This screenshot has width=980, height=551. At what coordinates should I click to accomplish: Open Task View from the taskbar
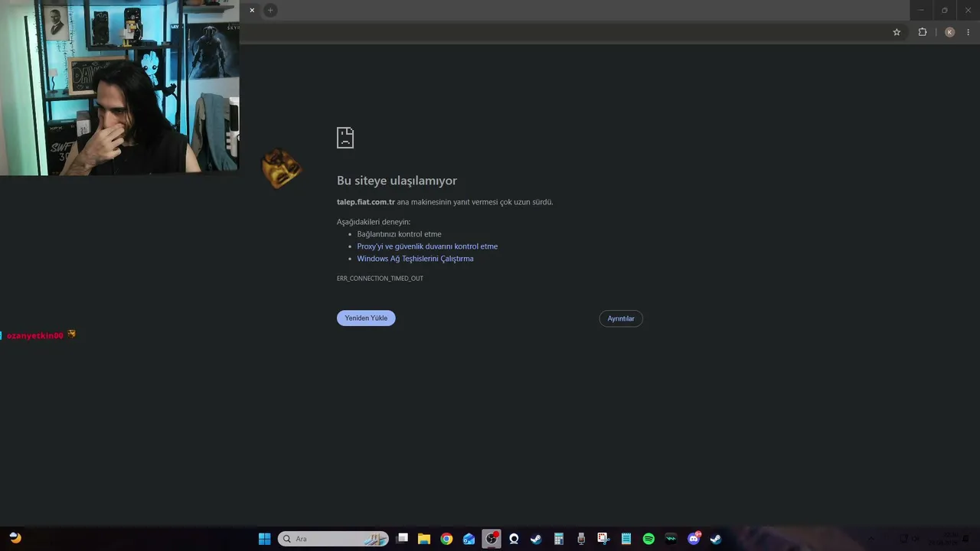click(403, 539)
